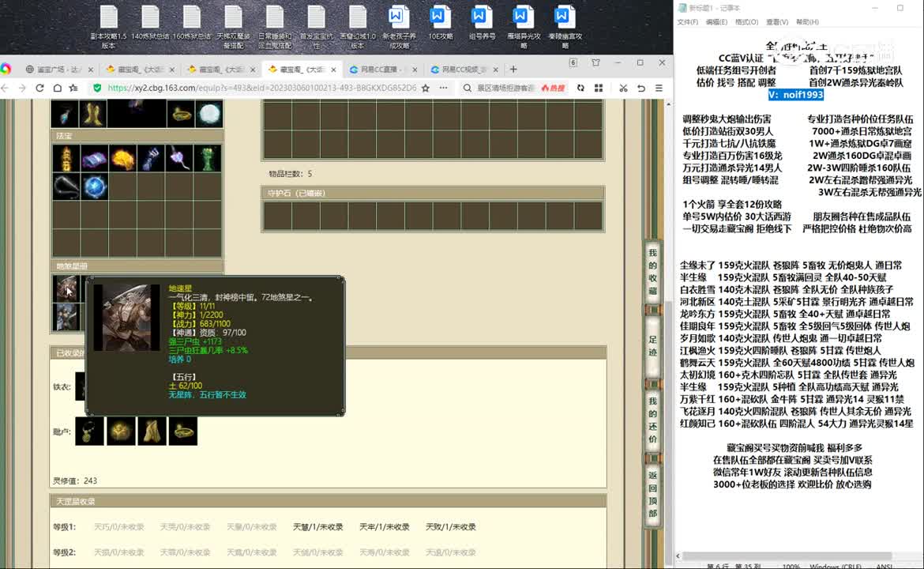Select the purple book treasure item icon
Image resolution: width=924 pixels, height=569 pixels.
(94, 159)
